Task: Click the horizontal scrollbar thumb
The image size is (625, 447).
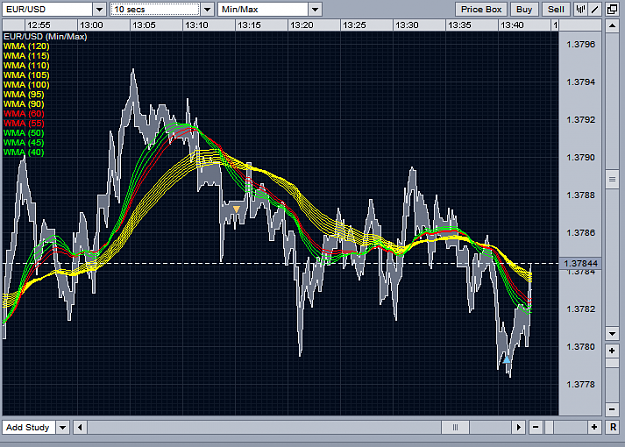Action: click(x=455, y=427)
